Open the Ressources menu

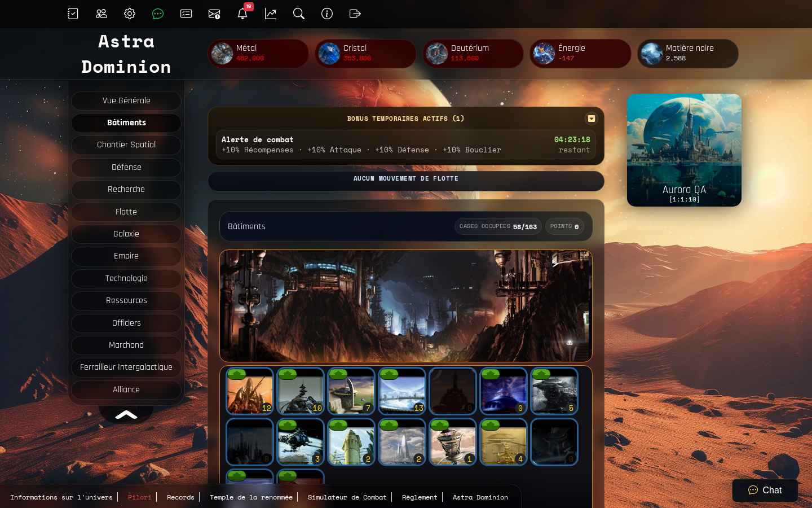tap(126, 301)
